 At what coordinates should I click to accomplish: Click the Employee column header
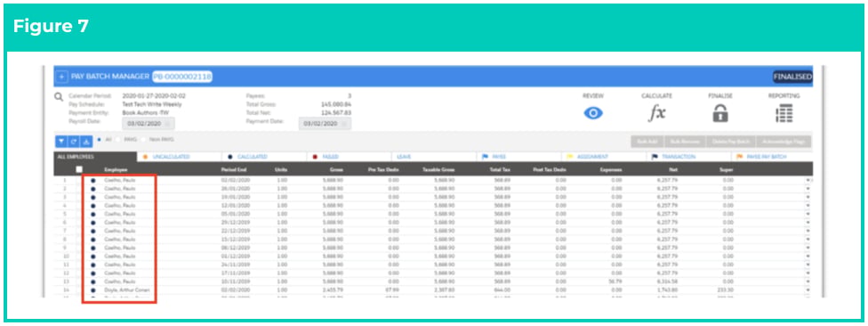point(116,169)
